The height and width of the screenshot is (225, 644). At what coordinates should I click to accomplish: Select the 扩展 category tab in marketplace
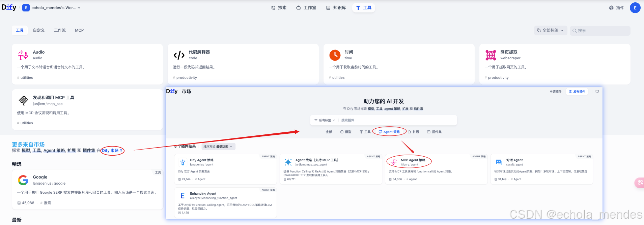pos(414,132)
